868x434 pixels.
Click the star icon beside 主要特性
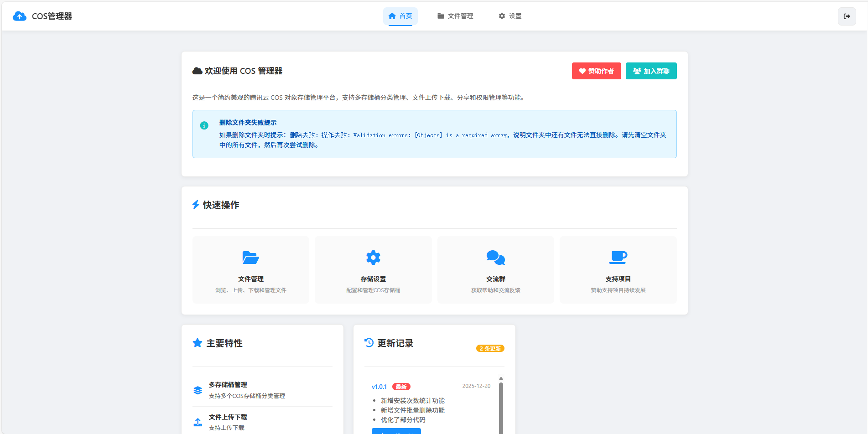(197, 343)
